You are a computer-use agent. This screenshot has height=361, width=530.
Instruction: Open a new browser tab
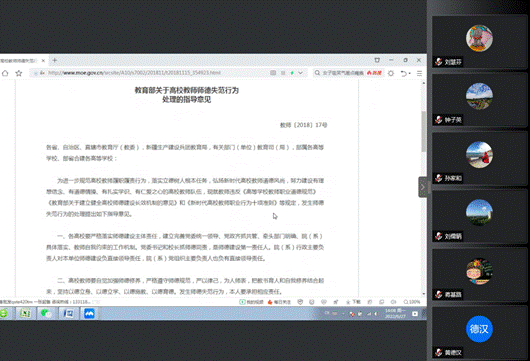[54, 61]
